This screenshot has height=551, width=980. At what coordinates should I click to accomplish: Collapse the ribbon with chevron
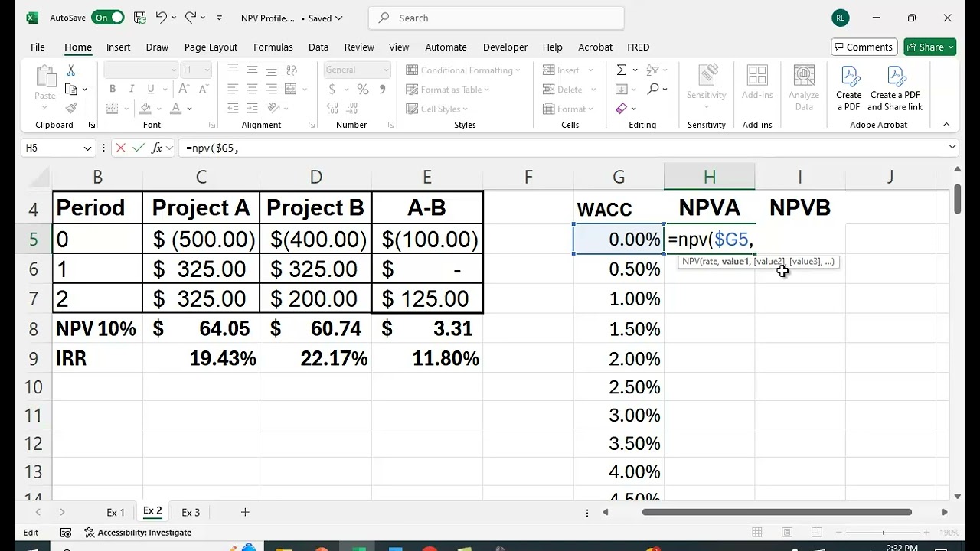click(x=946, y=124)
